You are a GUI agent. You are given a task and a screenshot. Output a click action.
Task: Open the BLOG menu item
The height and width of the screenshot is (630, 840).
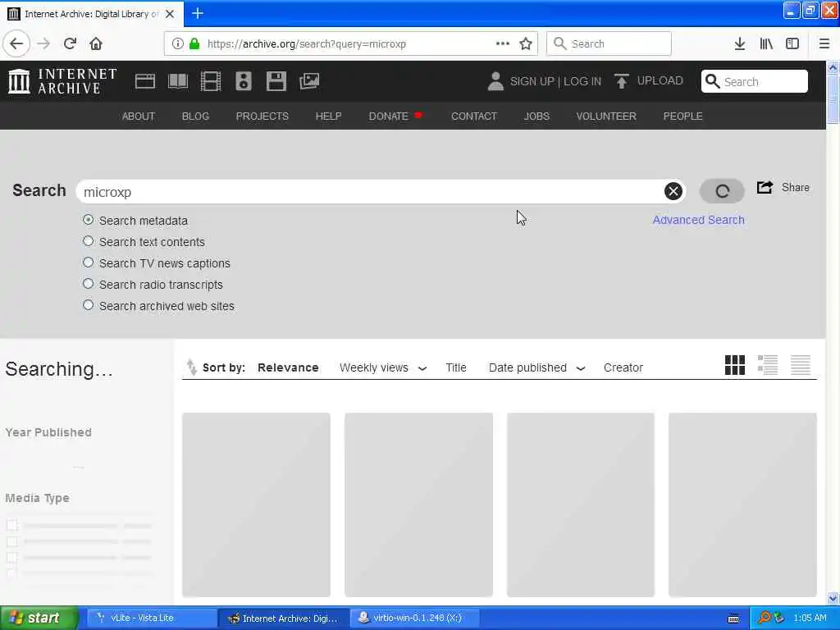pyautogui.click(x=195, y=116)
